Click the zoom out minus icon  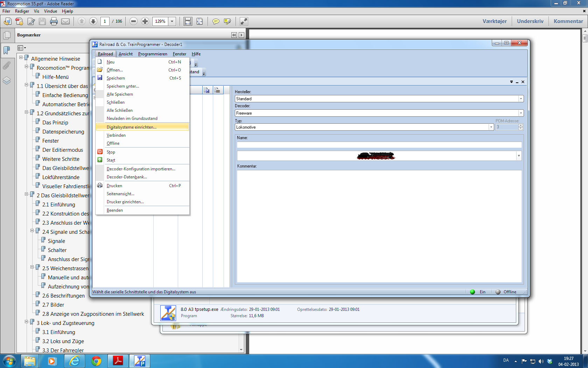pos(133,21)
